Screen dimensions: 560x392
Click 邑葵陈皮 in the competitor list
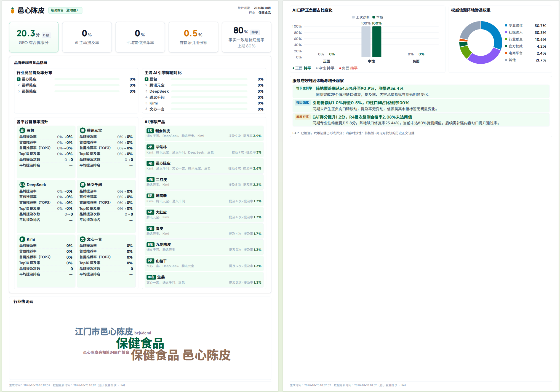coord(29,91)
